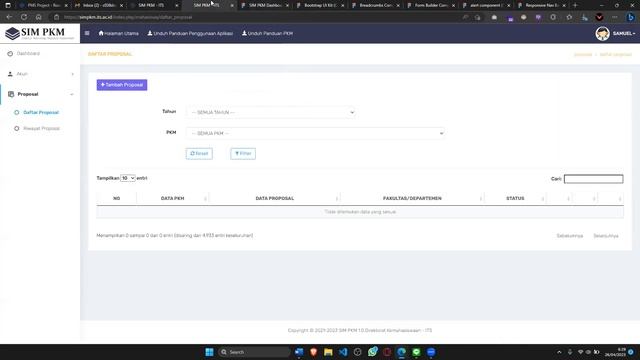Viewport: 640px width, 360px height.
Task: Focus the Cari search field
Action: pos(593,179)
